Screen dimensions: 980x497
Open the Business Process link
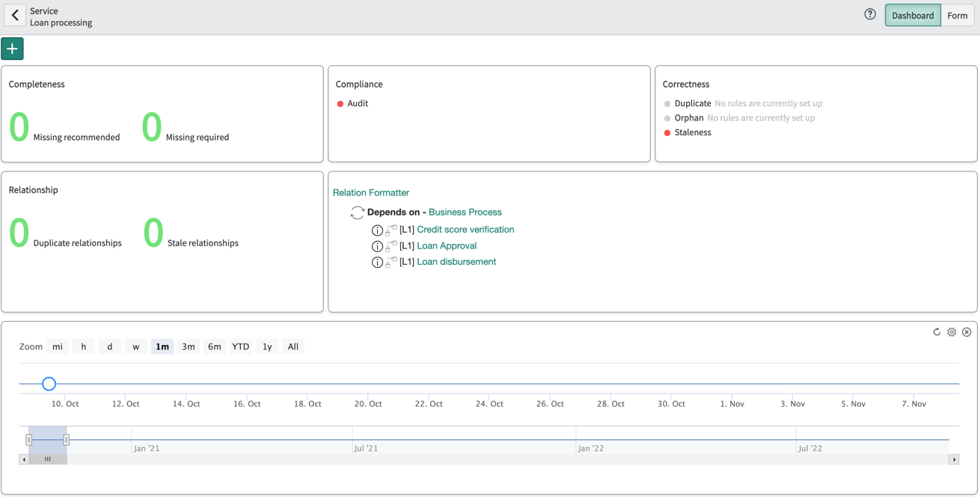[x=465, y=213]
